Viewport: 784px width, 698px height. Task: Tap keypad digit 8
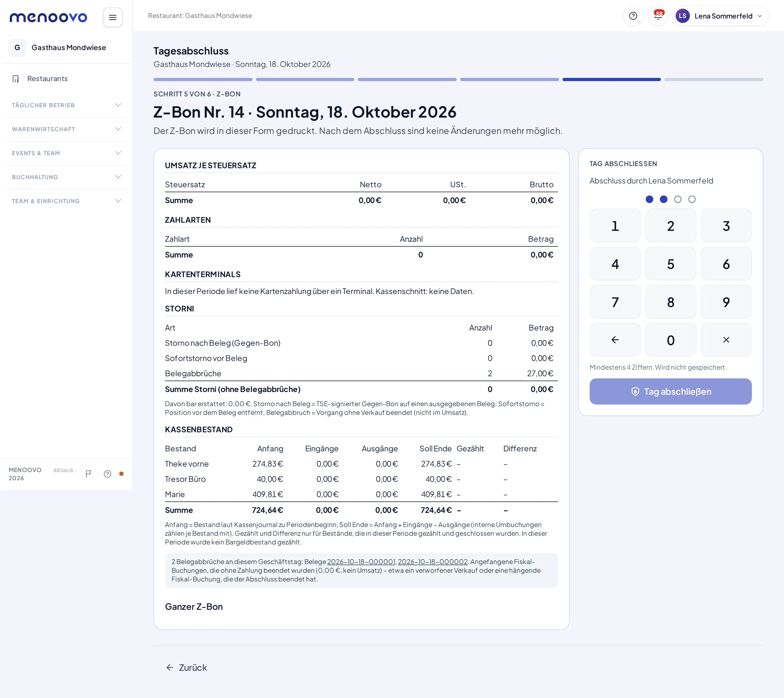(670, 301)
